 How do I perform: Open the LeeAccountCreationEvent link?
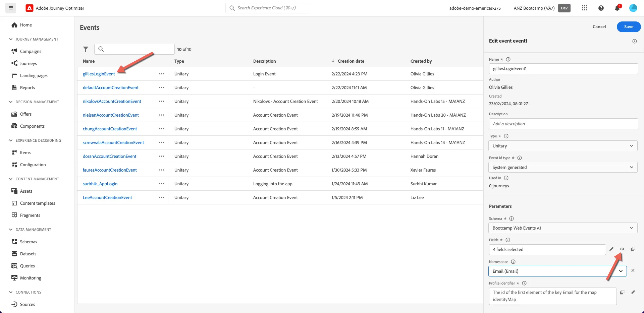coord(107,197)
